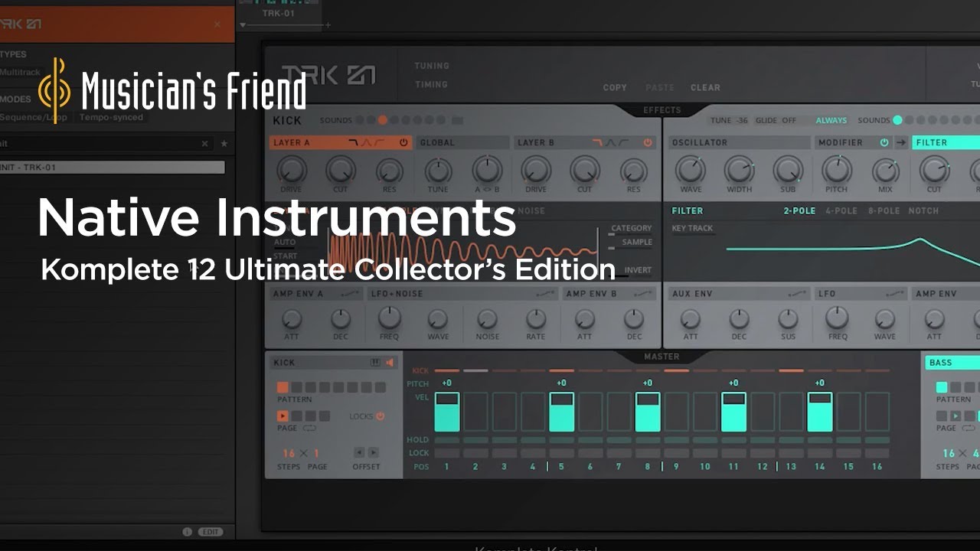Click the PASTE button

[660, 87]
